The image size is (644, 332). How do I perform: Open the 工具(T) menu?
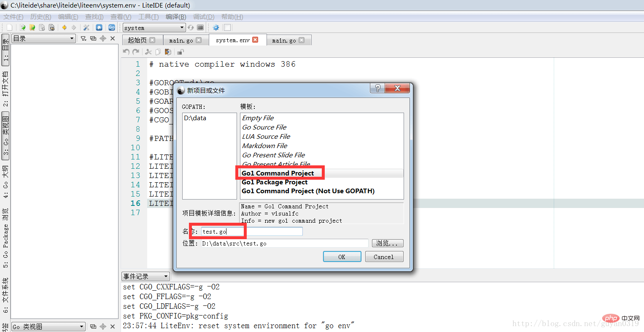[x=148, y=17]
